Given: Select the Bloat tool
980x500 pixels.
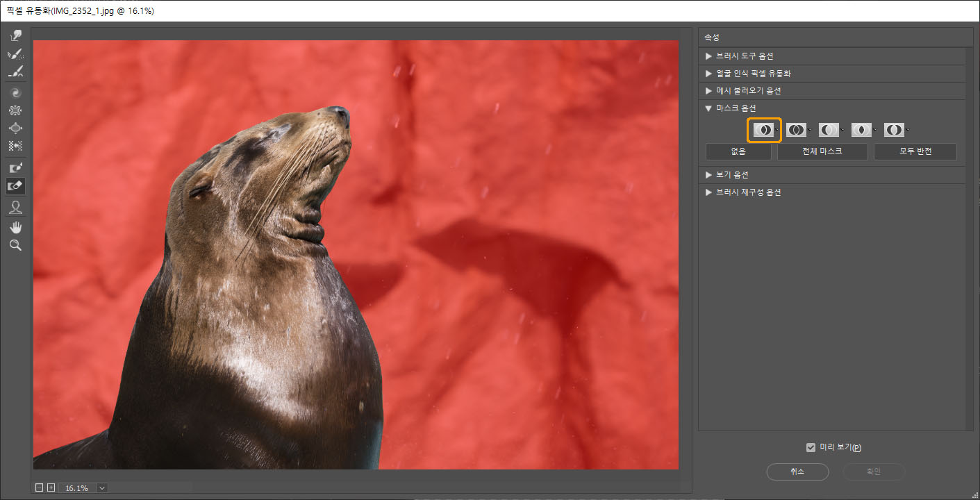Looking at the screenshot, I should tap(15, 128).
